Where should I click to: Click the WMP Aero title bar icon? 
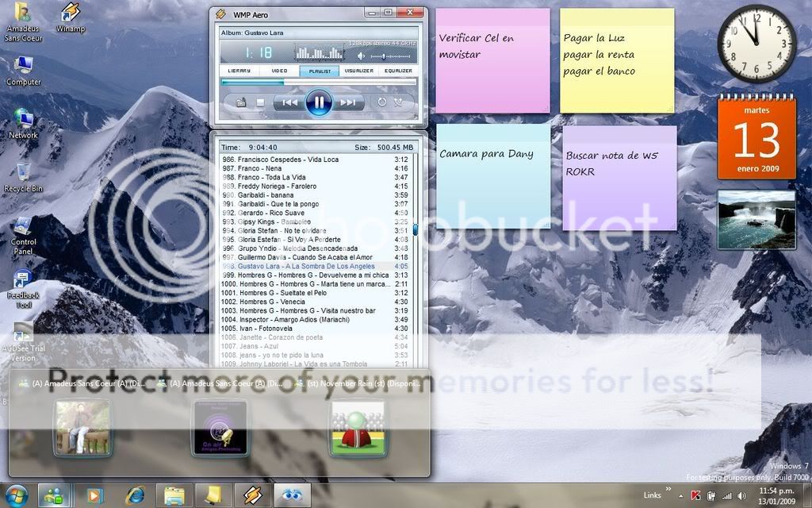pos(220,14)
